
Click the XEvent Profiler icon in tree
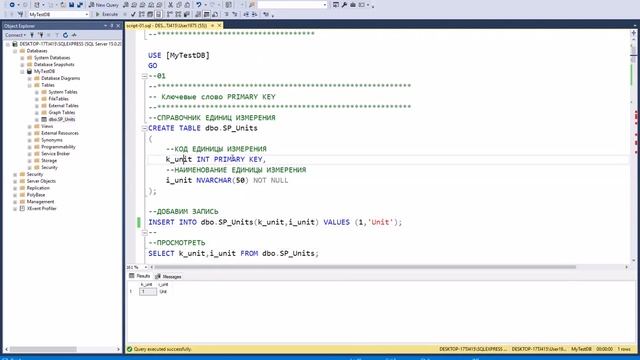[22, 209]
